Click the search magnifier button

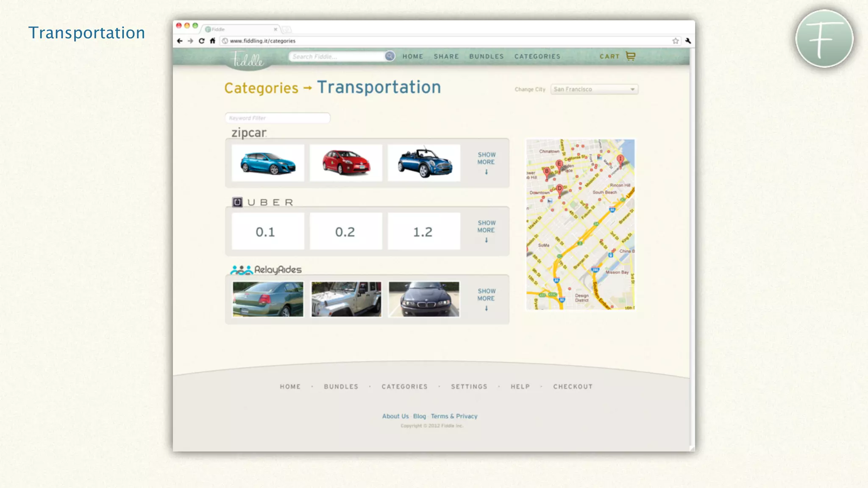click(x=389, y=56)
